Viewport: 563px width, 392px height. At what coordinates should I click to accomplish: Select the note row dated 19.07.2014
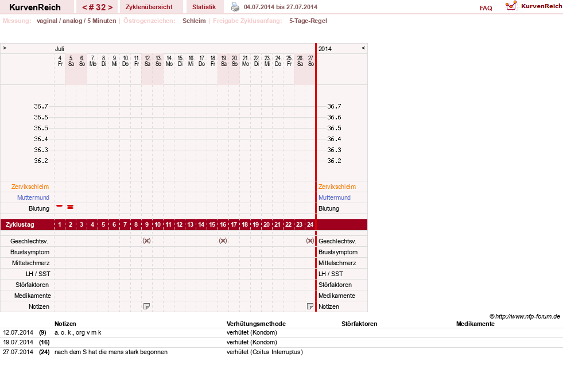coord(281,343)
